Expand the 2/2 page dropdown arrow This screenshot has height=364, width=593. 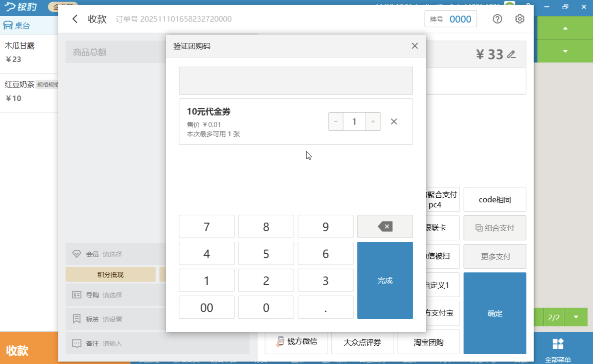[x=576, y=317]
